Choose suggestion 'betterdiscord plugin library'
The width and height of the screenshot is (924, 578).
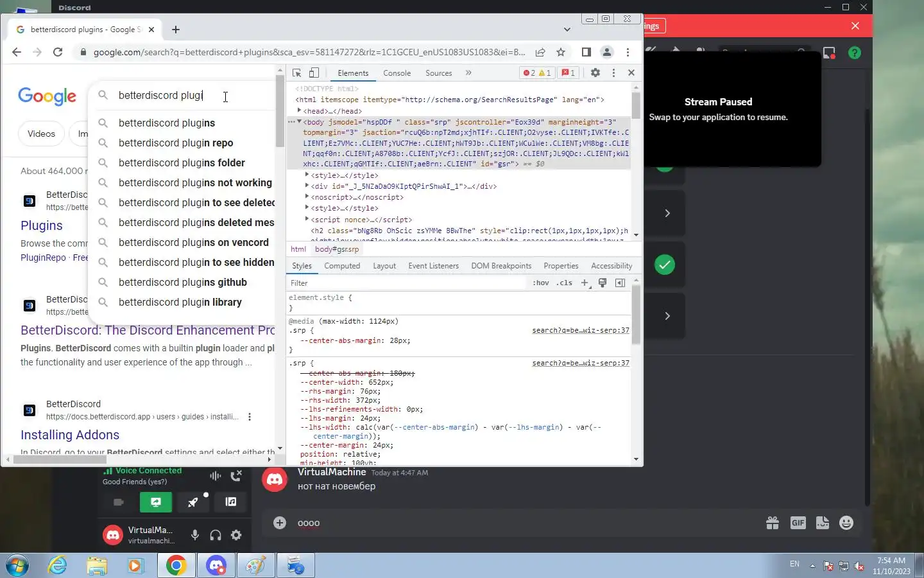182,302
